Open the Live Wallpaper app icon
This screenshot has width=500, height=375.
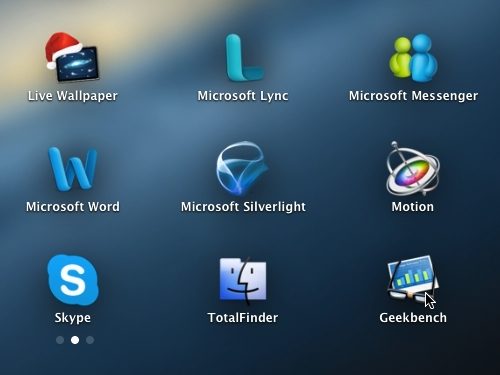(72, 57)
